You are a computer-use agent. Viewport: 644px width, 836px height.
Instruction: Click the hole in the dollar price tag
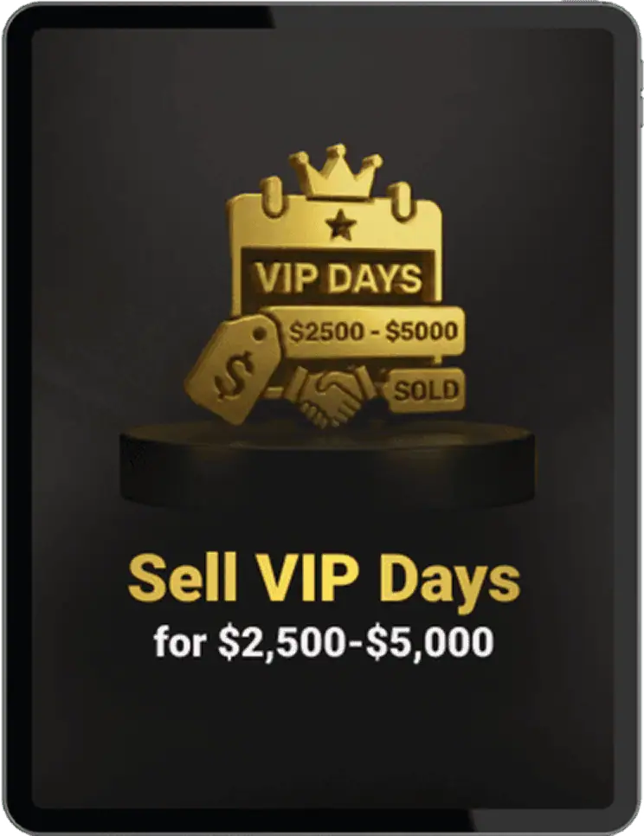[259, 336]
